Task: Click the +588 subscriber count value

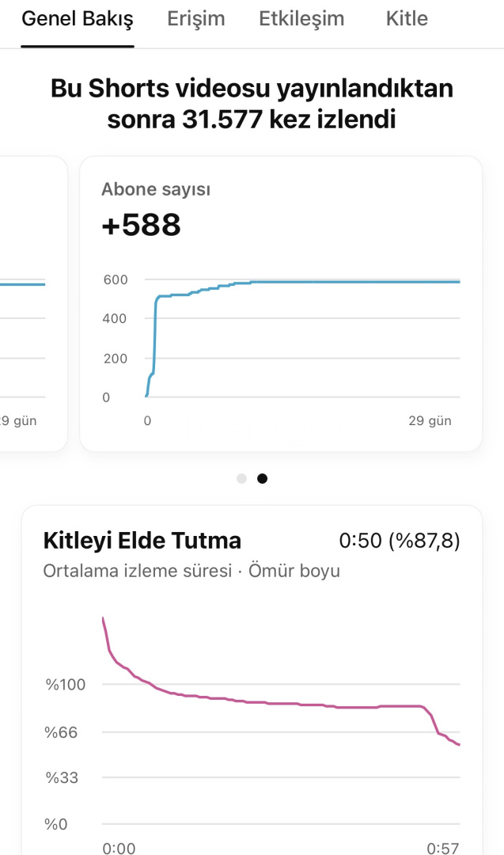Action: (x=142, y=226)
